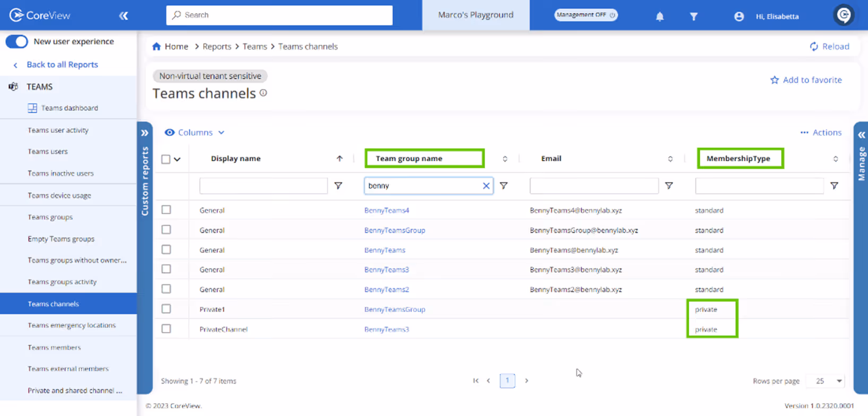This screenshot has width=868, height=416.
Task: Check the General BennyTeamsGroup row checkbox
Action: click(166, 229)
